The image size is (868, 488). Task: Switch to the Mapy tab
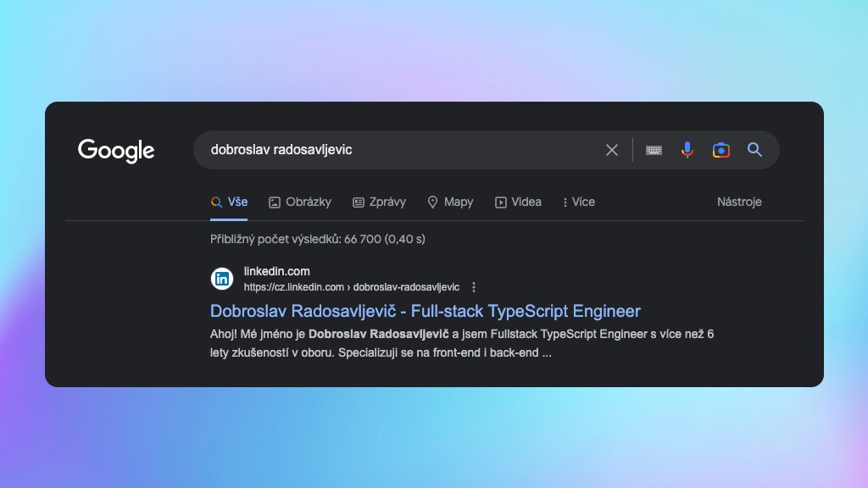[451, 202]
